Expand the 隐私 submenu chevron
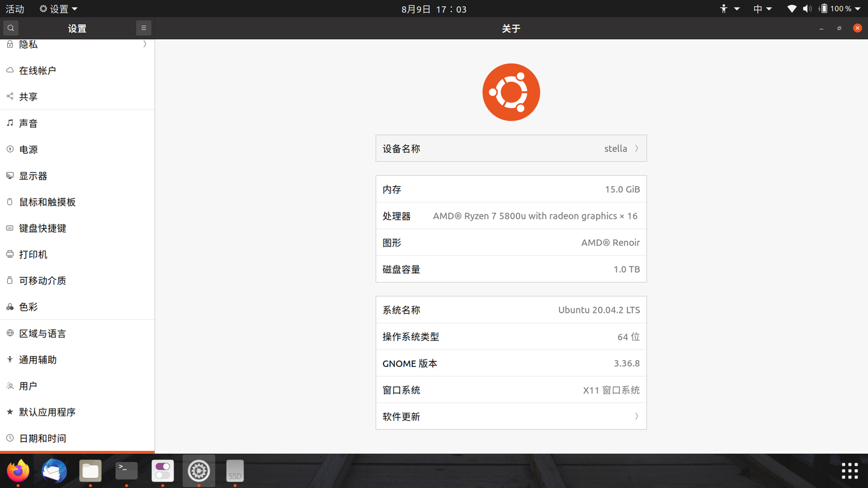868x488 pixels. pos(145,44)
